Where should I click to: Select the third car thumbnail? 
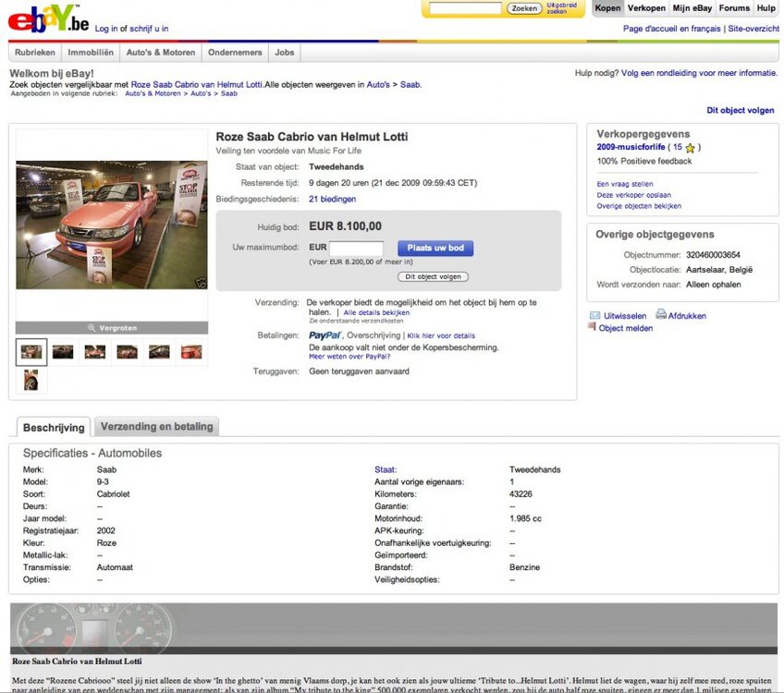95,352
